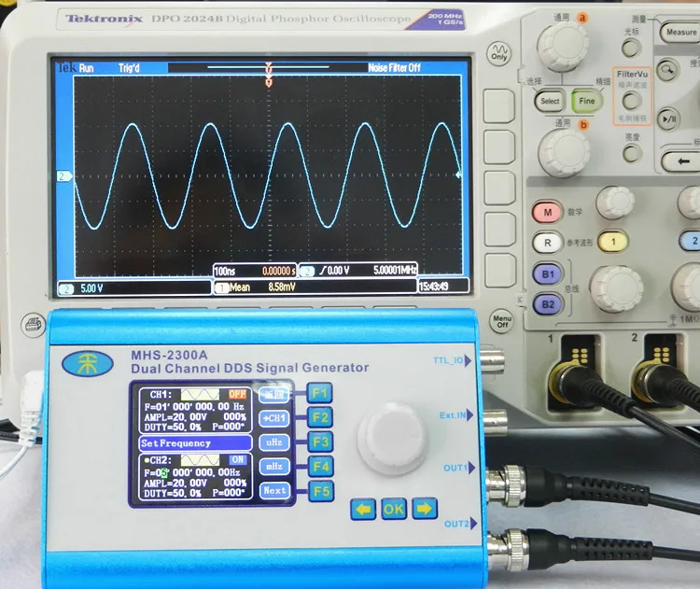This screenshot has width=700, height=589.
Task: Click CH2 DUTY=50.0% readout
Action: (173, 493)
